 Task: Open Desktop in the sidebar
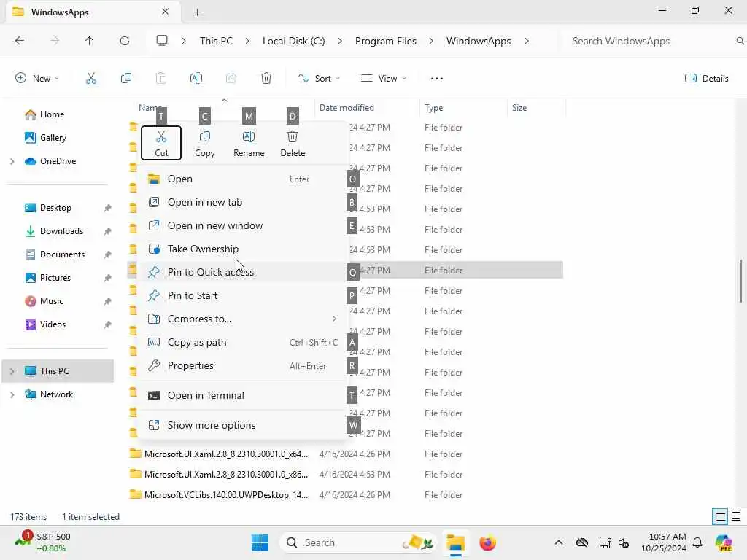[x=48, y=208]
